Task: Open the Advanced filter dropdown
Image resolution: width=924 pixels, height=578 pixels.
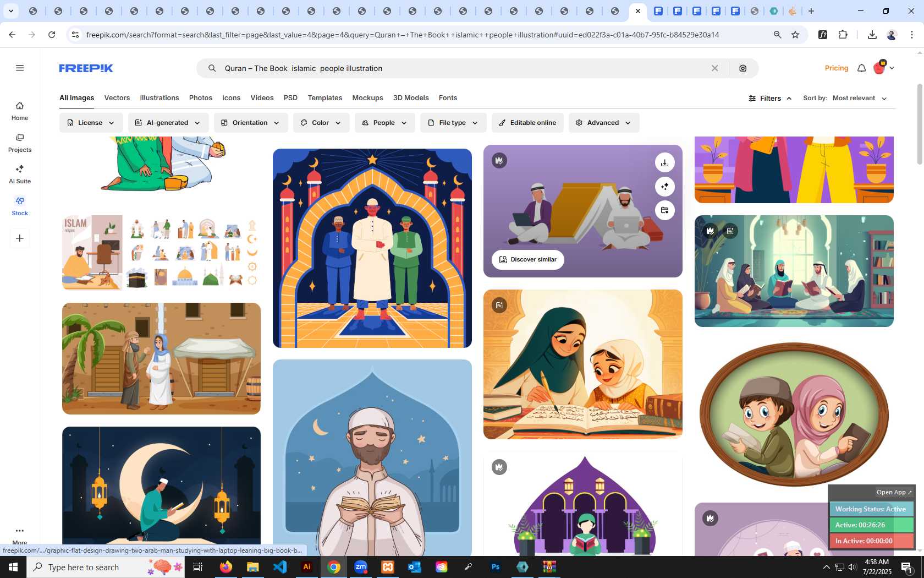Action: click(604, 123)
